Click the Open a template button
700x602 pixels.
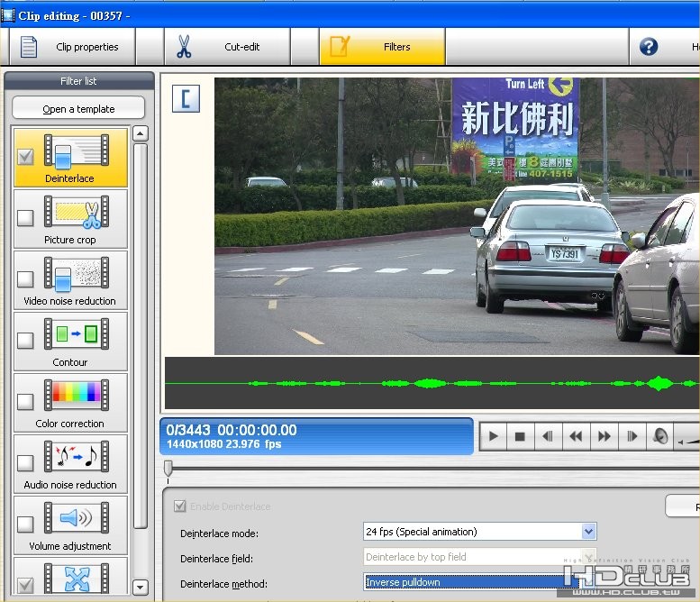point(78,108)
